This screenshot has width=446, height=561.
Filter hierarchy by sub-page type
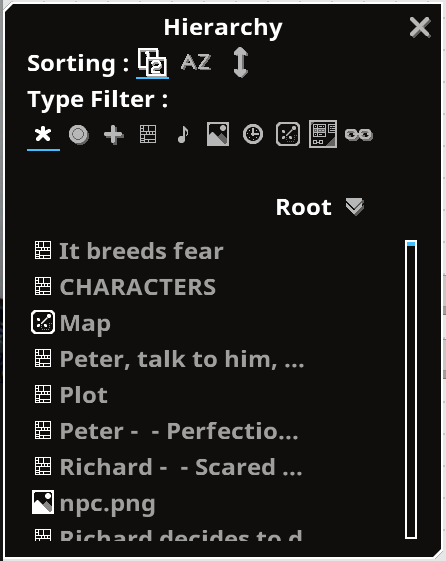point(323,134)
